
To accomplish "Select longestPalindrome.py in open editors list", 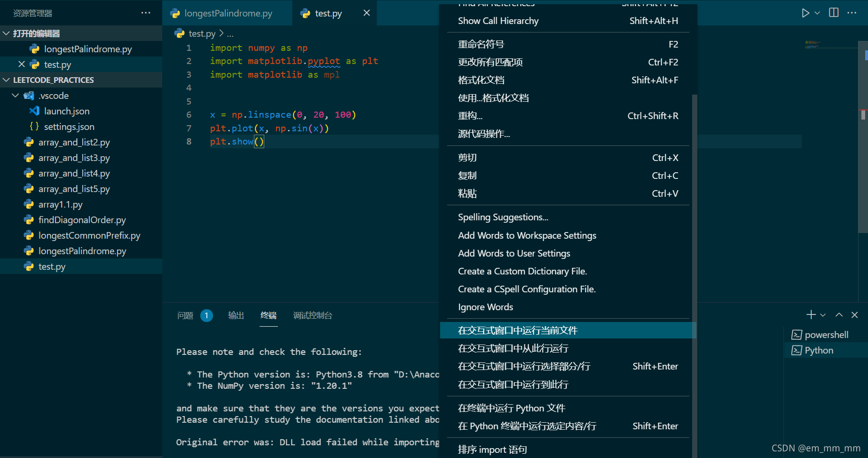I will pyautogui.click(x=81, y=49).
